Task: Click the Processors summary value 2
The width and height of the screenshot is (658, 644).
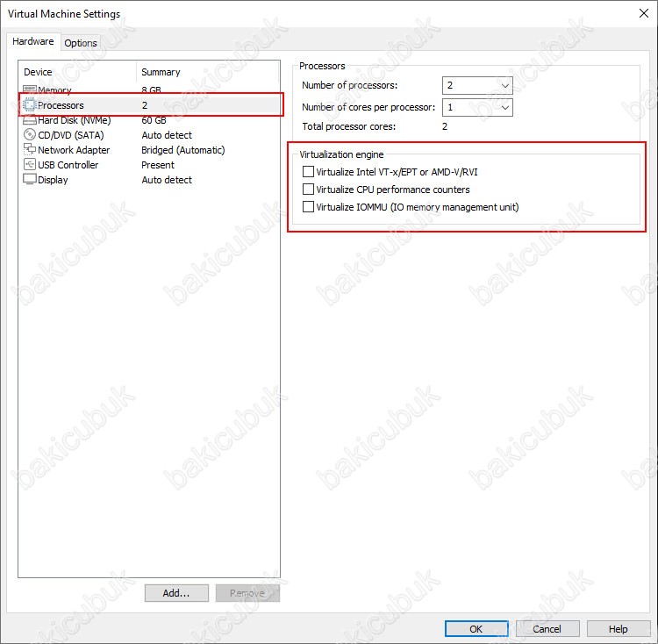Action: (145, 105)
